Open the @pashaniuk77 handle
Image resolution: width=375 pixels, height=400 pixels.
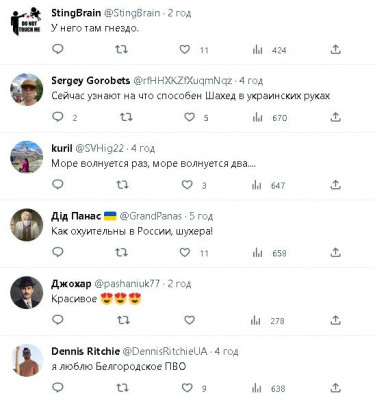(127, 284)
